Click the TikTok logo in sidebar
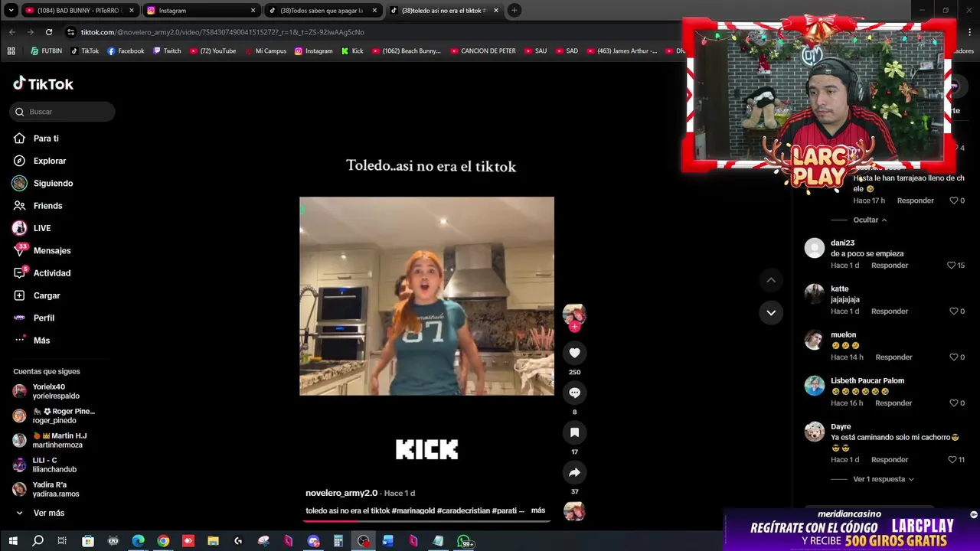The width and height of the screenshot is (980, 551). pos(44,83)
